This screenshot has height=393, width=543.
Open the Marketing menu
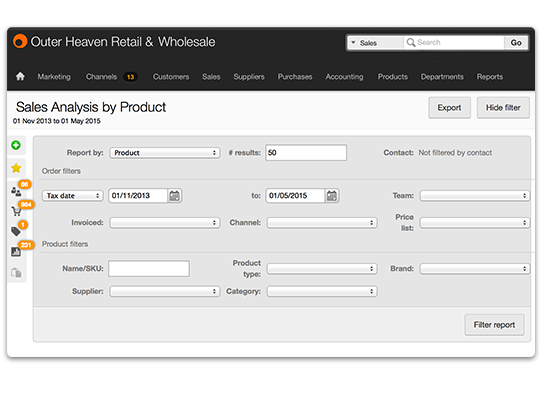coord(54,77)
